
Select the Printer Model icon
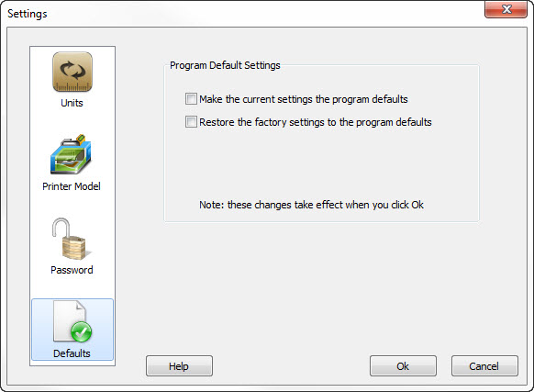click(71, 154)
